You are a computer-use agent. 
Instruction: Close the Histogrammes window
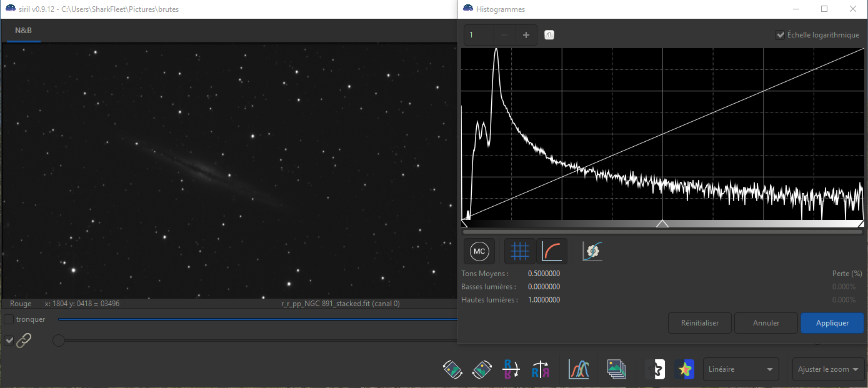pyautogui.click(x=853, y=9)
